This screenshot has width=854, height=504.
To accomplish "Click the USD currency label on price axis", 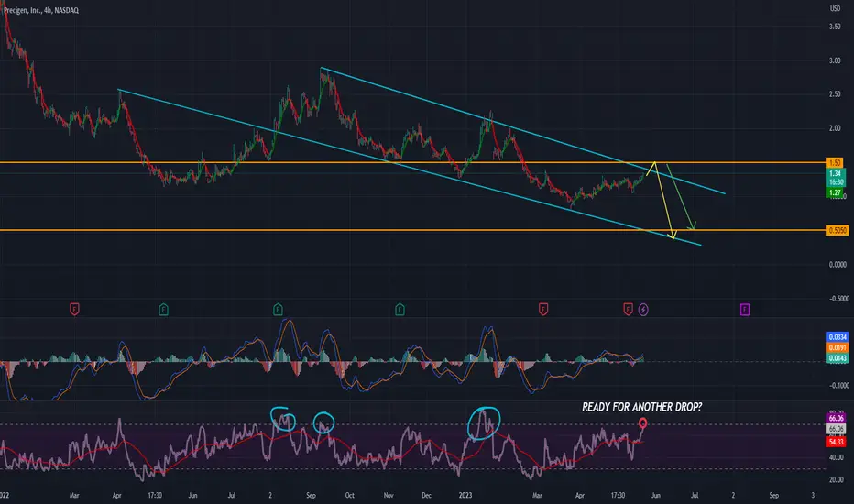I will pos(835,8).
